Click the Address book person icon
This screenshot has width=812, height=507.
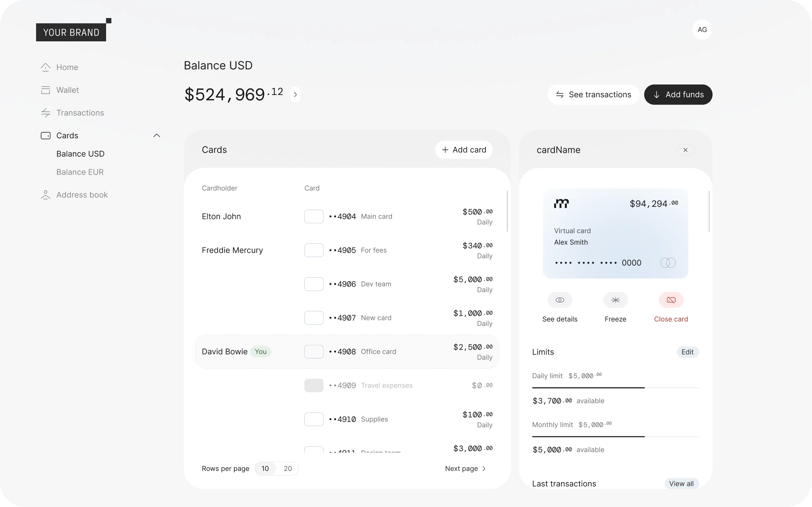(46, 195)
